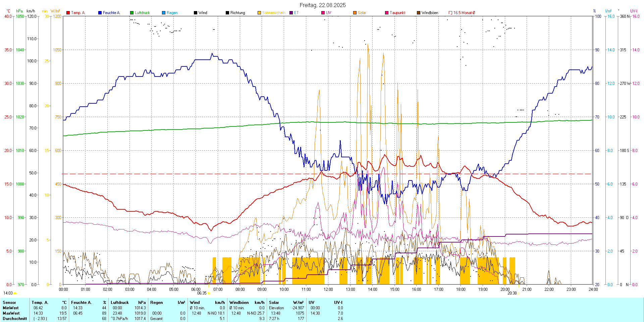
Task: Click the orange Solar legend square
Action: 355,13
